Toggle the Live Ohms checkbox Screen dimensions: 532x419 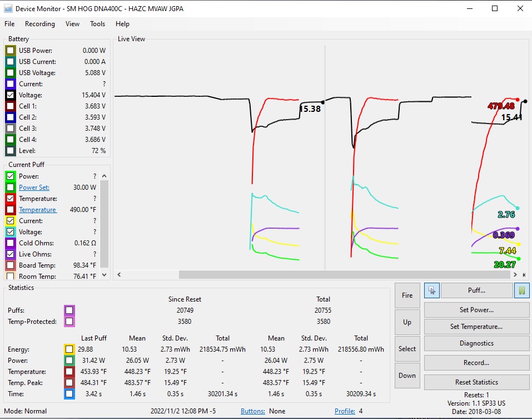(x=11, y=254)
